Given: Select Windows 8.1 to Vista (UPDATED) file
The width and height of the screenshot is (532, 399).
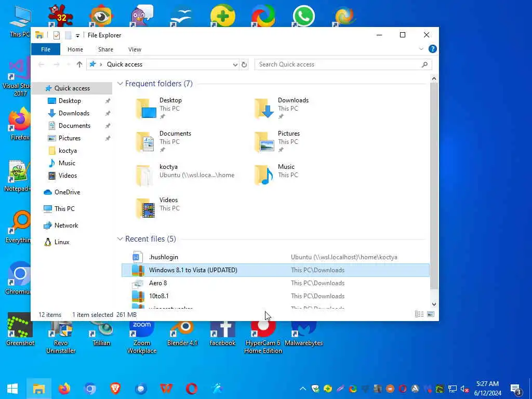Looking at the screenshot, I should click(x=275, y=270).
